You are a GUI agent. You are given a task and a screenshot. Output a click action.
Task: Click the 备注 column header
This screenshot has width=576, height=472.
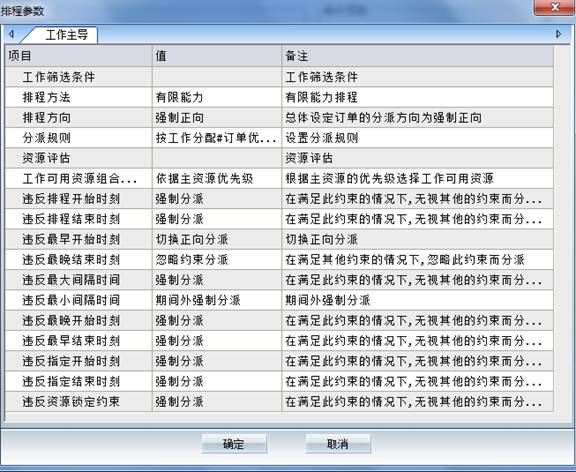click(418, 56)
